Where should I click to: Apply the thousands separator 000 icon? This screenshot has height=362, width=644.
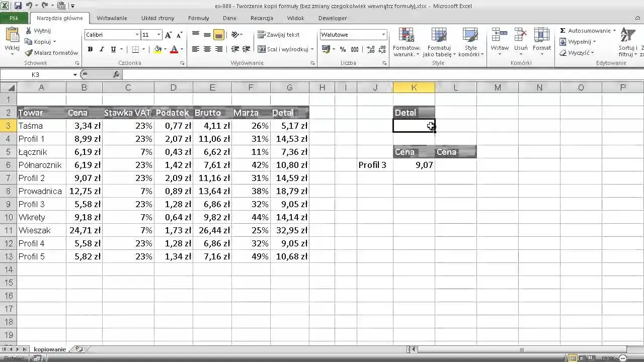[x=355, y=49]
